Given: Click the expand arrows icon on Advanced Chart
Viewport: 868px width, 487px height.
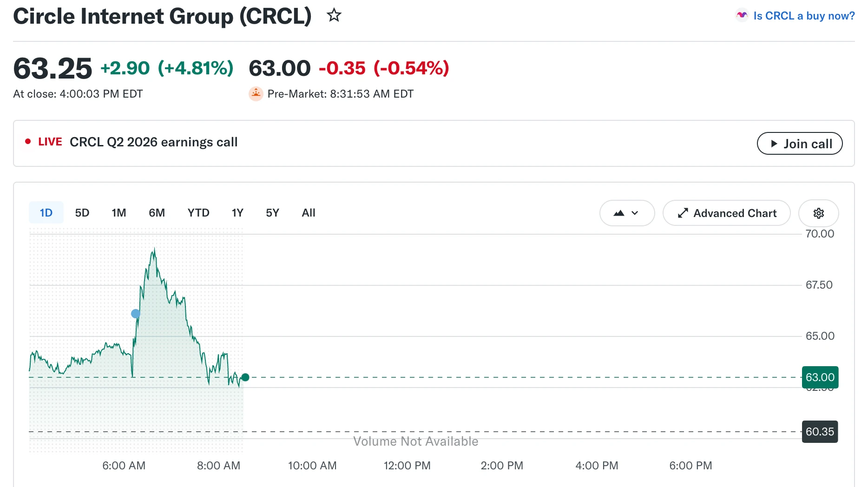Looking at the screenshot, I should [x=683, y=213].
